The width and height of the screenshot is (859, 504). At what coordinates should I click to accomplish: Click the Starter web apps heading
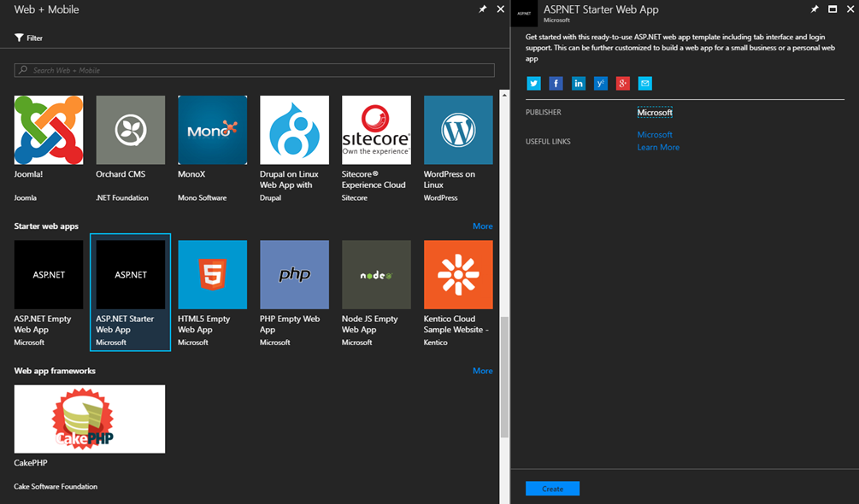coord(46,226)
